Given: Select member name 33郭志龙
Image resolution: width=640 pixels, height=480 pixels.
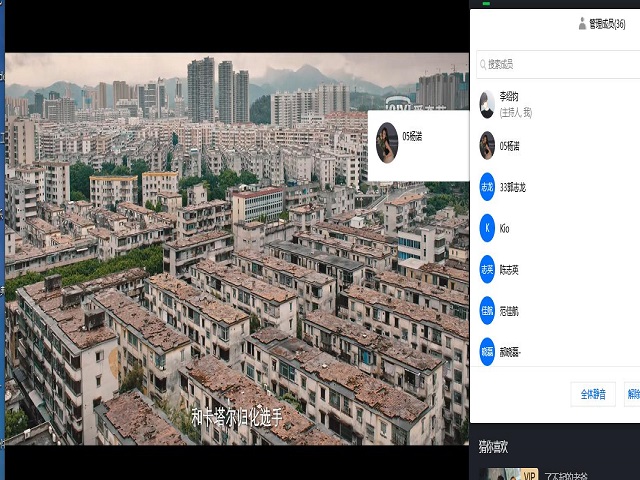Looking at the screenshot, I should [513, 187].
